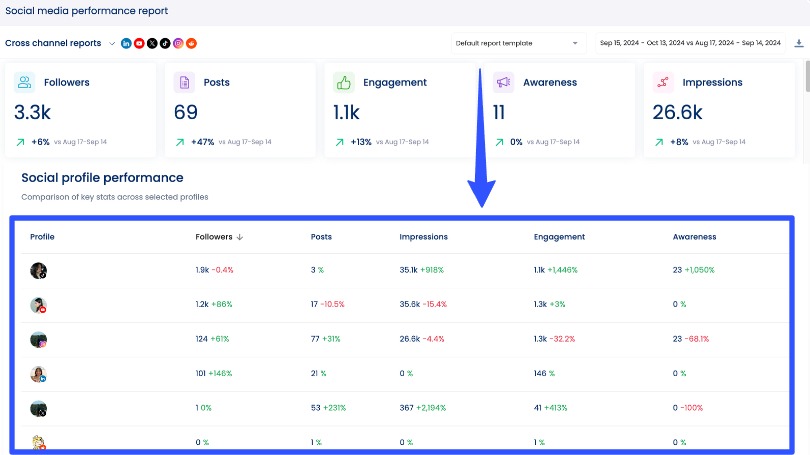Image resolution: width=810 pixels, height=455 pixels.
Task: Click the Awareness column header in table
Action: [694, 237]
